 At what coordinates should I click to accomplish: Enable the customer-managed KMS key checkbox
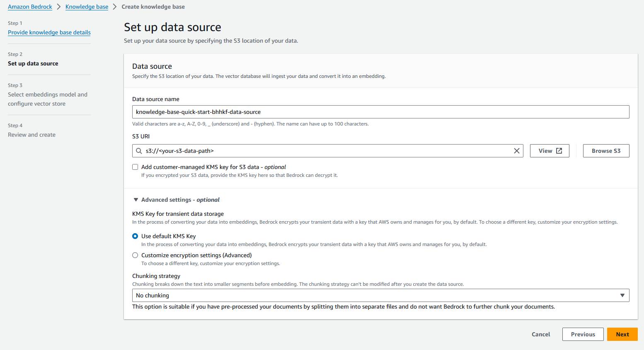(x=135, y=167)
